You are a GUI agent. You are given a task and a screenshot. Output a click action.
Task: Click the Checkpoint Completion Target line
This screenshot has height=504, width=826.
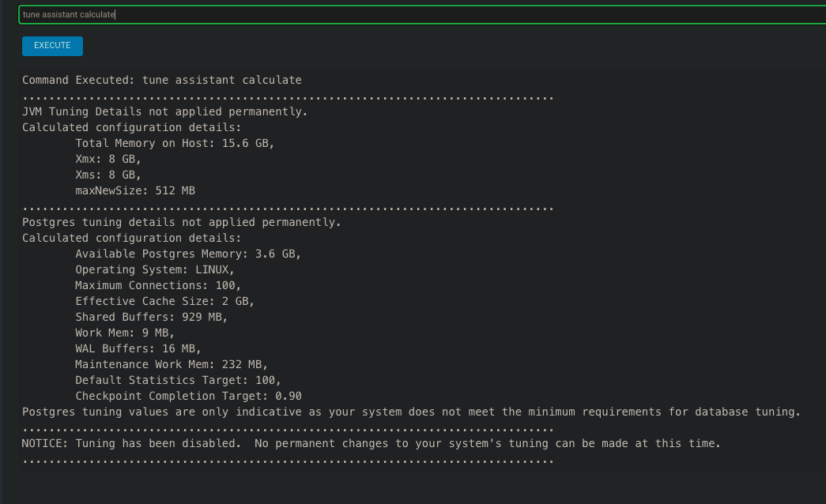coord(188,396)
